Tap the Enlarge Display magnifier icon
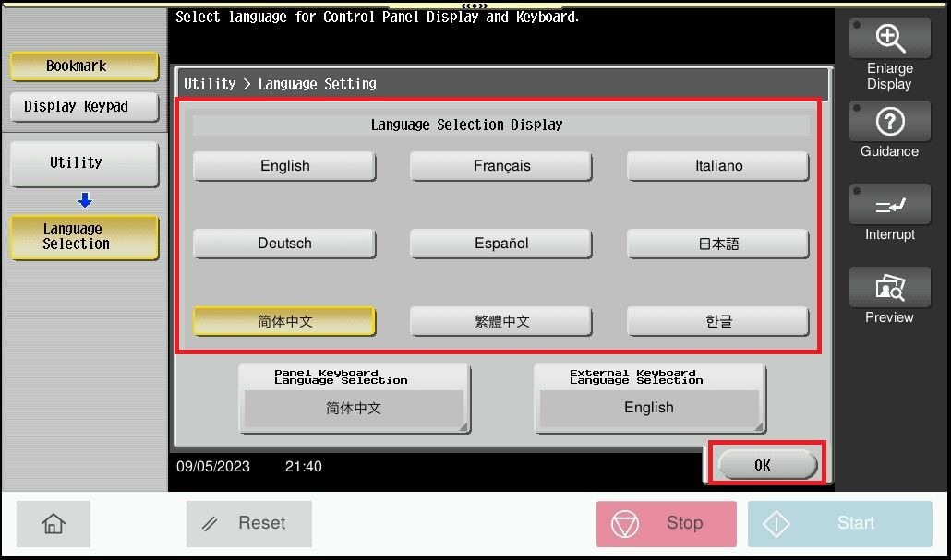Viewport: 951px width, 560px height. (x=889, y=39)
